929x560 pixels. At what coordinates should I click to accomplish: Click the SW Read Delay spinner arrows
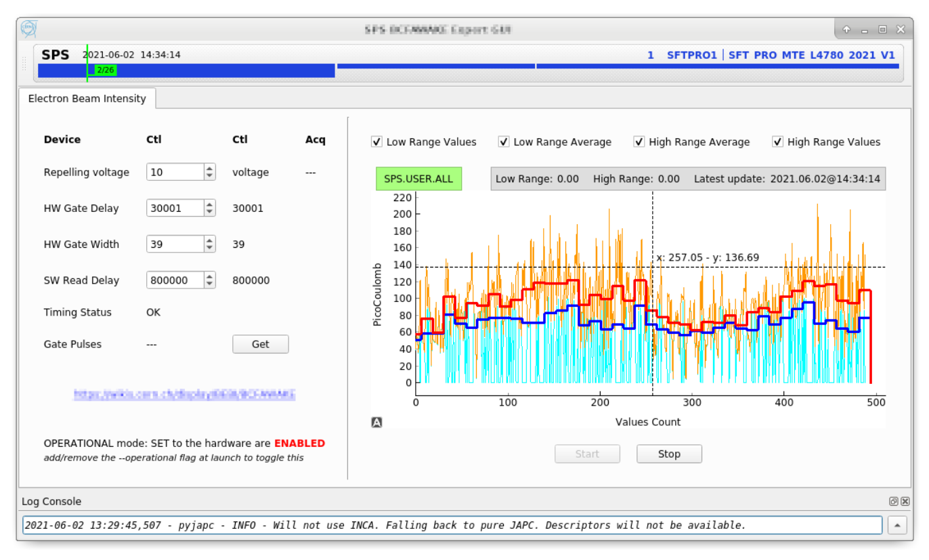[x=210, y=280]
